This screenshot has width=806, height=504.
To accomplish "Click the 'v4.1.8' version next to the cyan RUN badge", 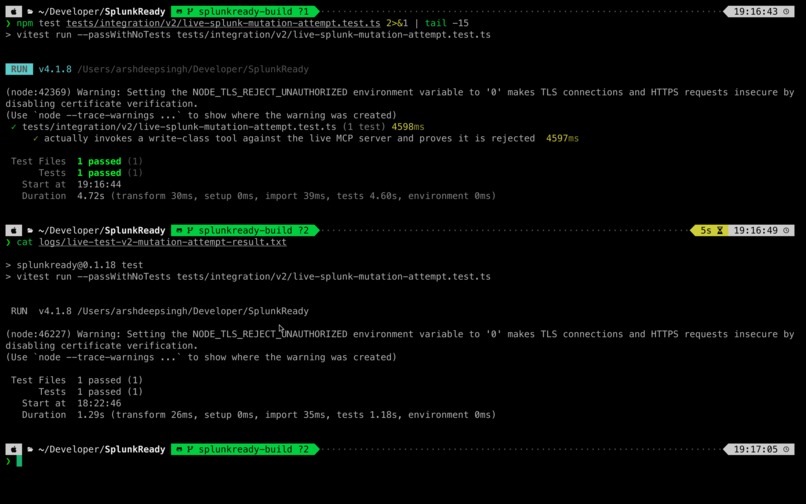I will (x=55, y=69).
